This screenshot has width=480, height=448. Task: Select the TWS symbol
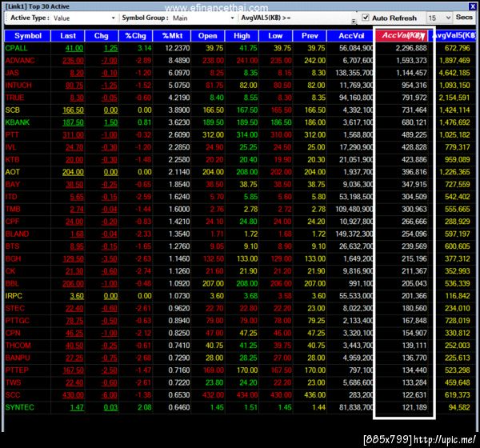pyautogui.click(x=13, y=383)
